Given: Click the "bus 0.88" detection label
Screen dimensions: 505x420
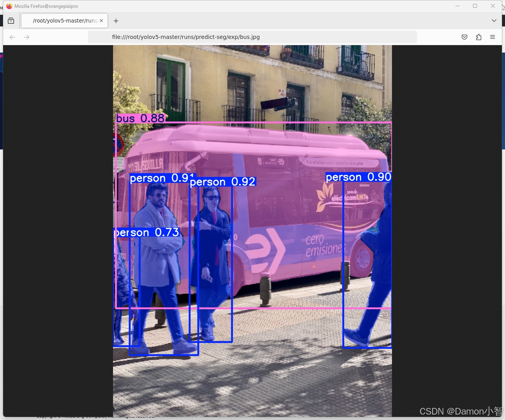Looking at the screenshot, I should click(141, 118).
